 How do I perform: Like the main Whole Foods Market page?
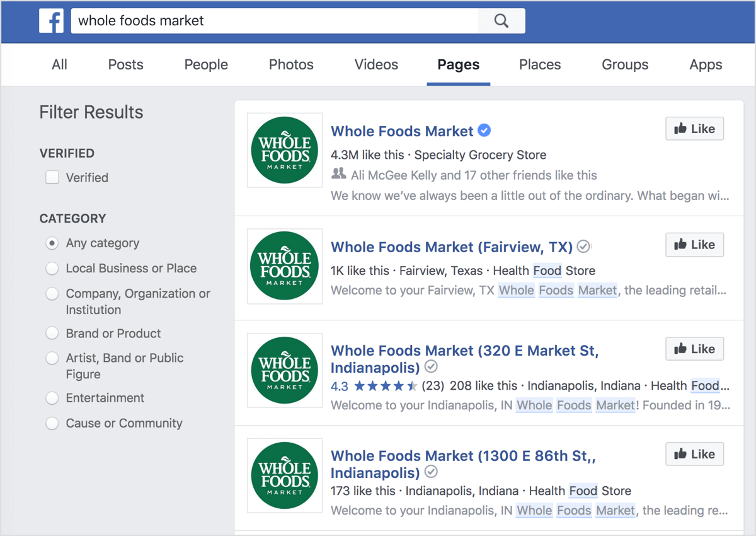695,129
